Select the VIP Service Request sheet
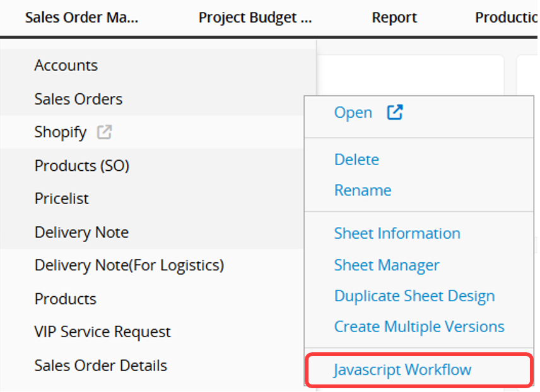Viewport: 540px width, 392px height. pyautogui.click(x=103, y=331)
